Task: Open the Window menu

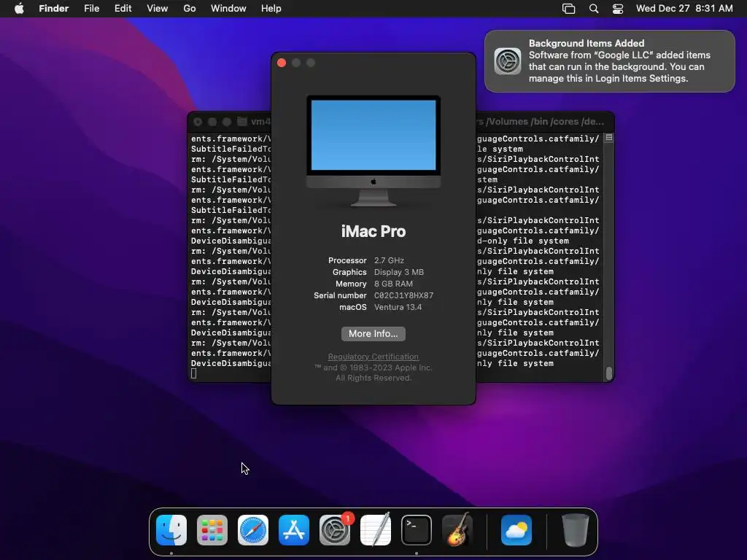Action: pyautogui.click(x=228, y=9)
